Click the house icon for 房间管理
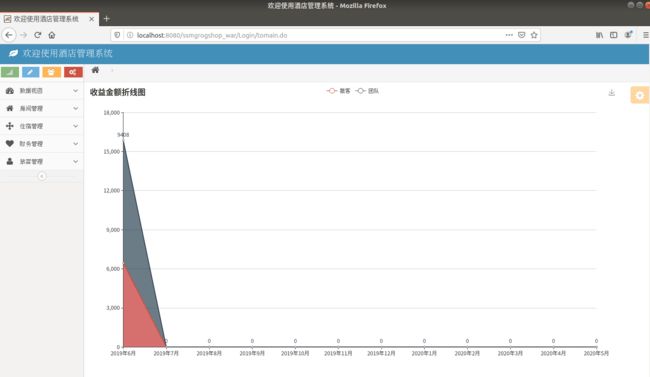650x377 pixels. [10, 108]
